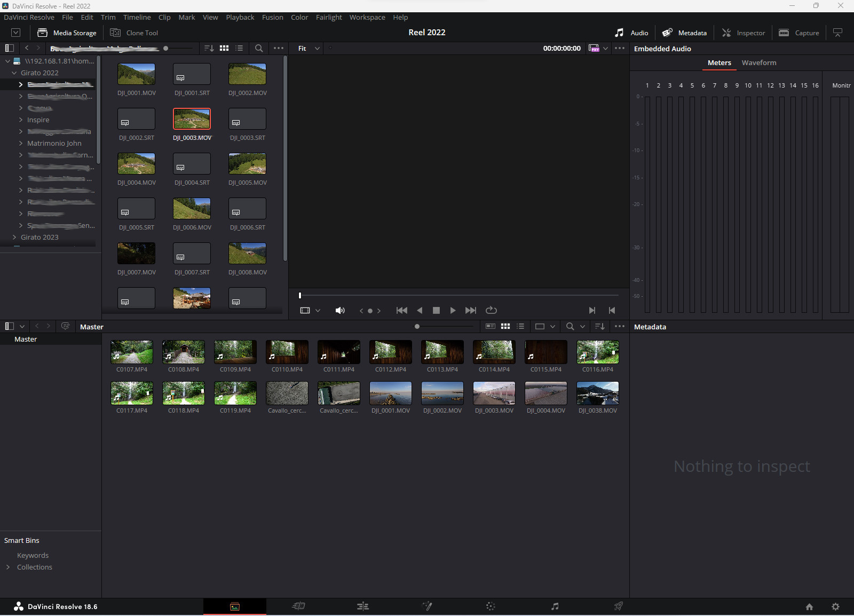Set mark out point icon
The width and height of the screenshot is (854, 616).
click(612, 310)
